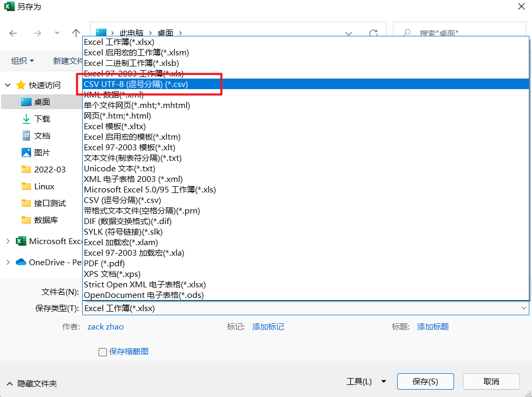Choose CSV UTF-8 (逗号分隔) format

pos(306,84)
